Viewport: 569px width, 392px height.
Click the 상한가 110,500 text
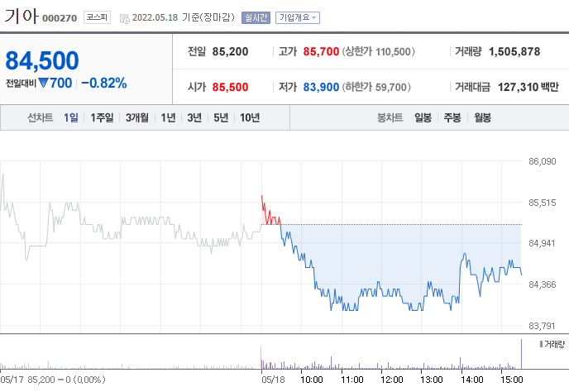point(378,51)
